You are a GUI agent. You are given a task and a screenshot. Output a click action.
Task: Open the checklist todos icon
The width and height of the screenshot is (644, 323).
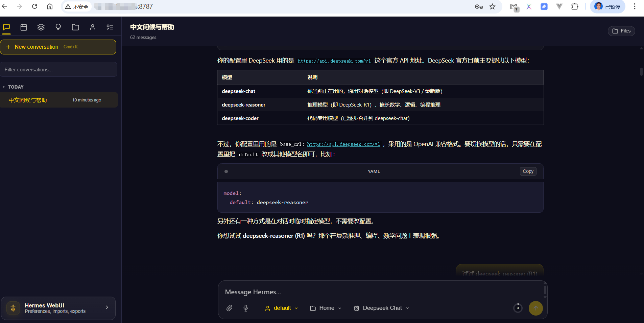pos(110,27)
